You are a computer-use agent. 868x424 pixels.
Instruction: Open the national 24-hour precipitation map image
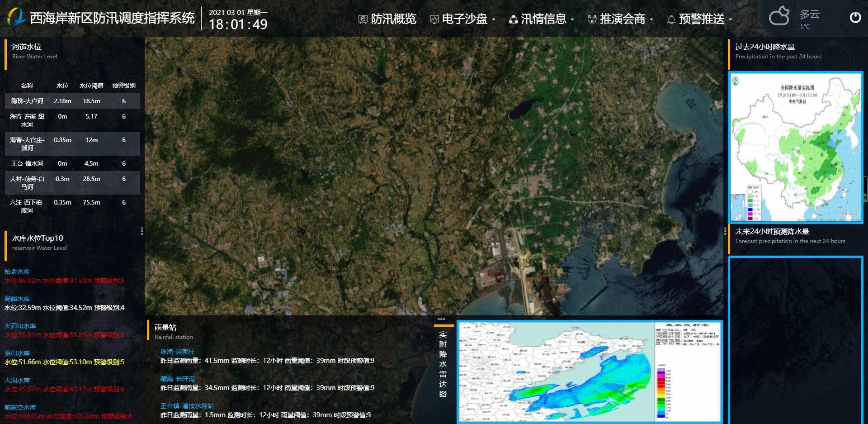pyautogui.click(x=796, y=148)
